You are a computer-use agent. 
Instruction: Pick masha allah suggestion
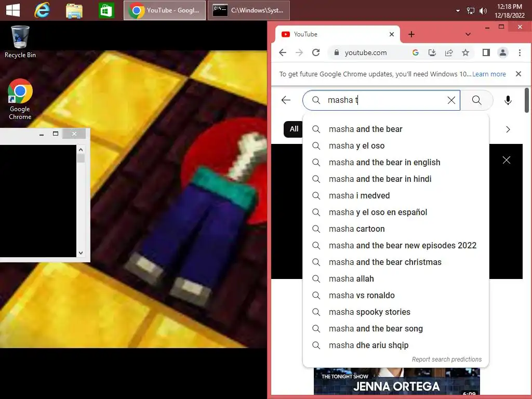tap(395, 278)
